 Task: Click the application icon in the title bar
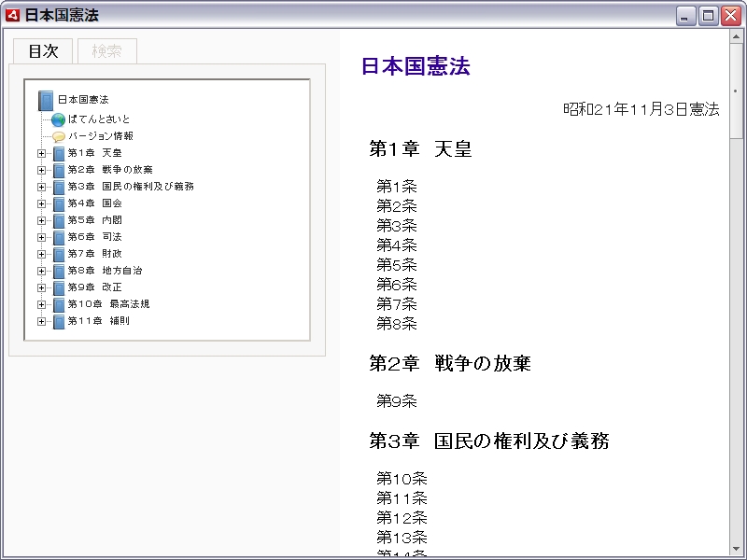point(12,15)
